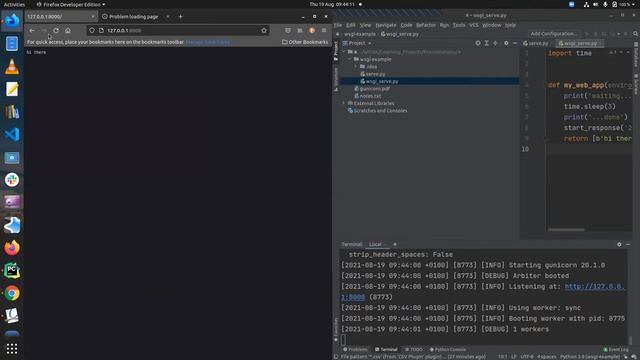This screenshot has height=360, width=640.
Task: Select gunicorn.pdf in the project tree
Action: 372,89
